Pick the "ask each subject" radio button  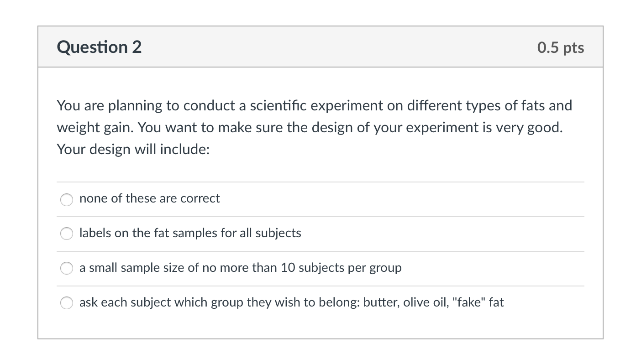click(67, 303)
